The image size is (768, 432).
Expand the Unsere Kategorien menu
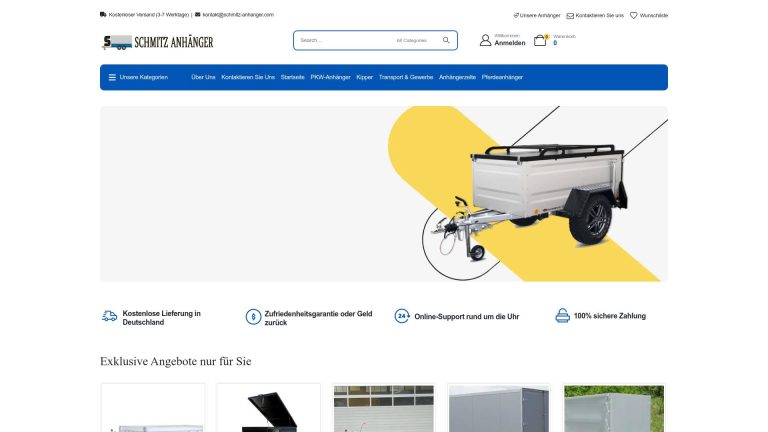[139, 77]
